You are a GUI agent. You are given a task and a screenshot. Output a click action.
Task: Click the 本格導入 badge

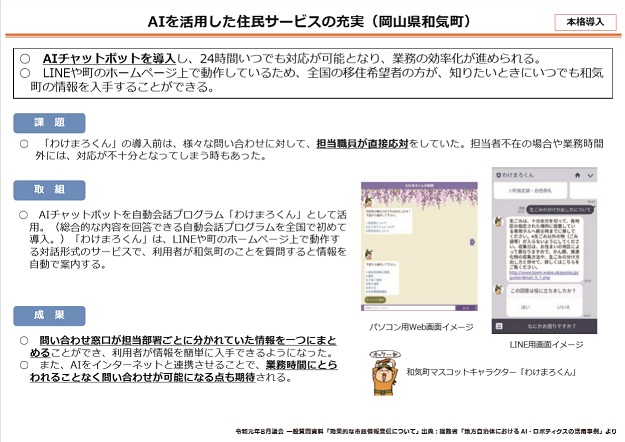click(585, 22)
